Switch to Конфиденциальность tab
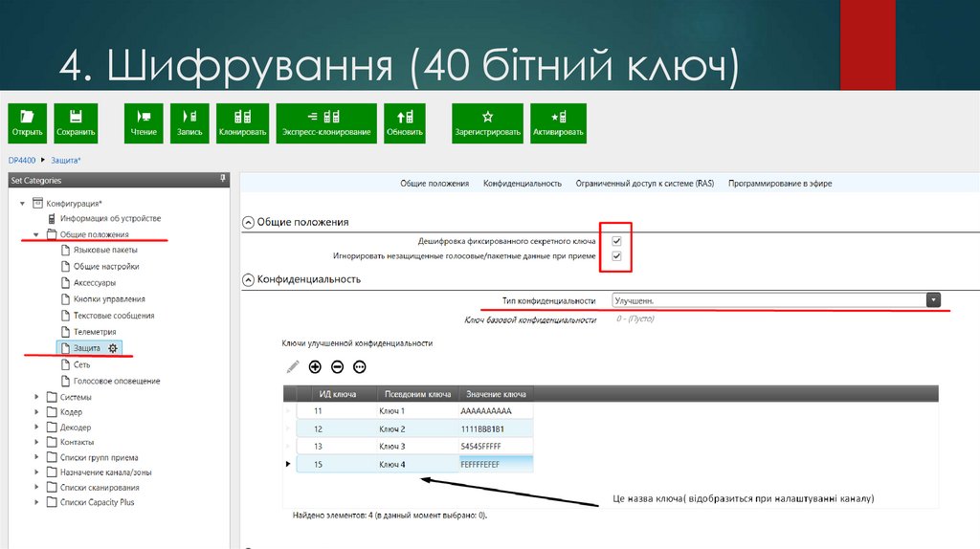980x549 pixels. click(522, 184)
